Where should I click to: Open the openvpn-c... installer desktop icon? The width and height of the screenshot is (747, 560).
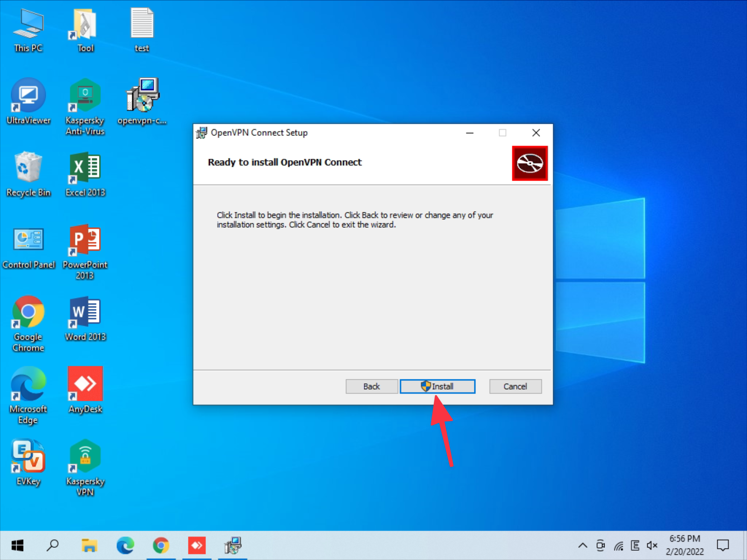click(142, 96)
